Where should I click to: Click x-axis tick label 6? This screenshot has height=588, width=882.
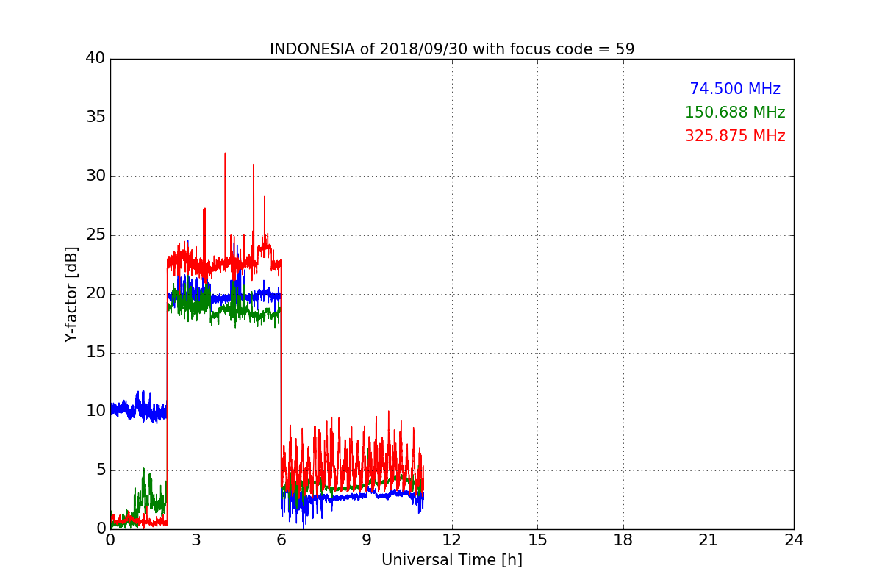pyautogui.click(x=281, y=540)
